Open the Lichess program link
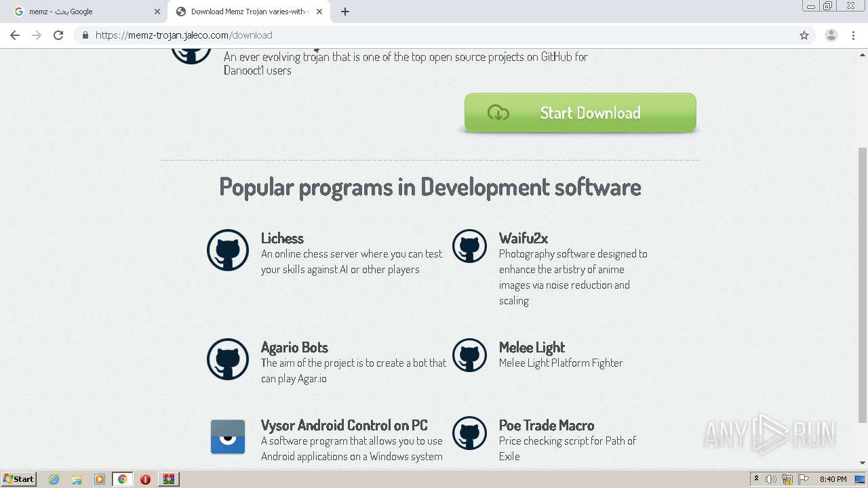This screenshot has height=488, width=868. tap(282, 238)
